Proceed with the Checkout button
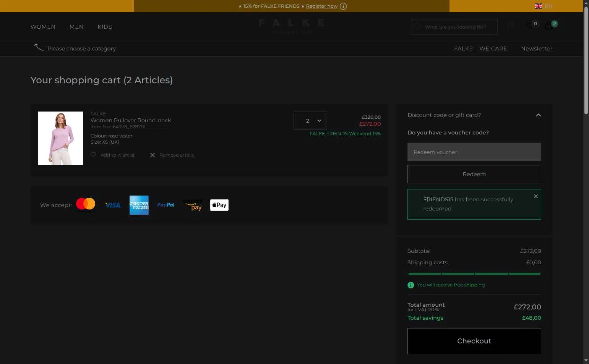 point(474,341)
